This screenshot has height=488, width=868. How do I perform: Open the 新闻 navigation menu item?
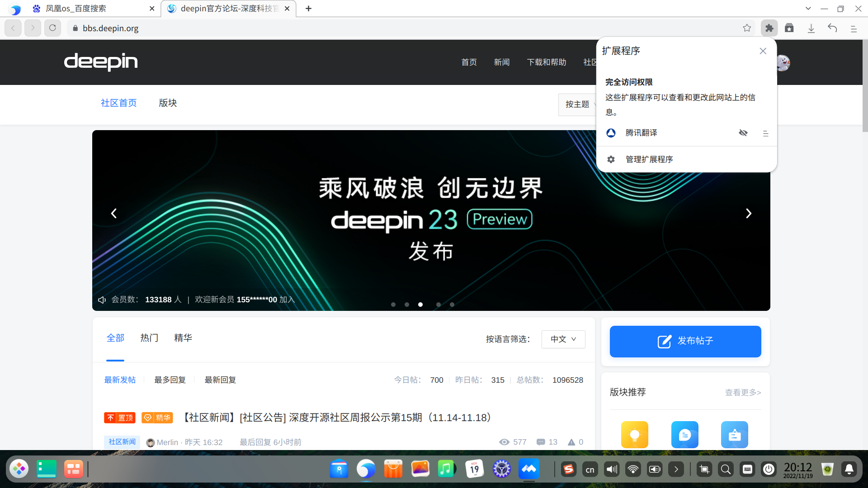(x=502, y=62)
